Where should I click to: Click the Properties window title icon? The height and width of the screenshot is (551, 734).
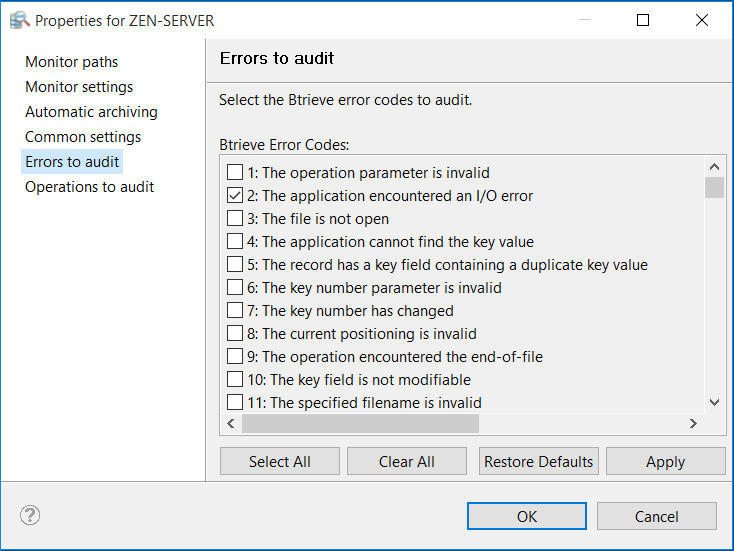click(x=19, y=20)
